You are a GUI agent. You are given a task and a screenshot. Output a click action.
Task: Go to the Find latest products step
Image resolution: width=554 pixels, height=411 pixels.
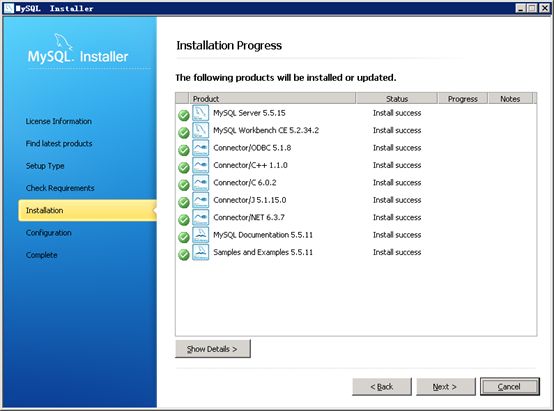coord(59,143)
